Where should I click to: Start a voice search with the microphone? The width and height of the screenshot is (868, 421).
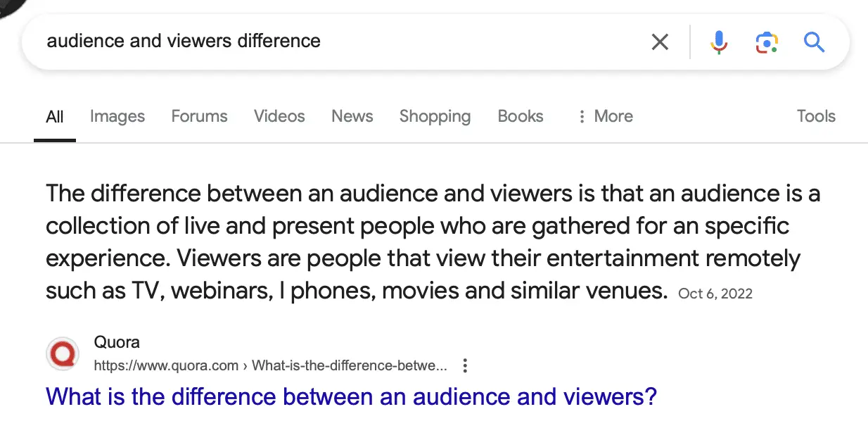point(718,42)
